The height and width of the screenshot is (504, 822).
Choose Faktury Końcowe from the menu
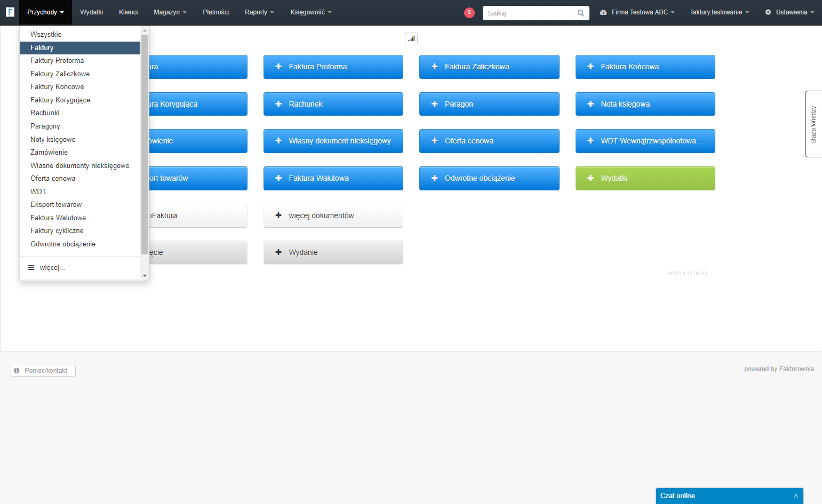(80, 87)
